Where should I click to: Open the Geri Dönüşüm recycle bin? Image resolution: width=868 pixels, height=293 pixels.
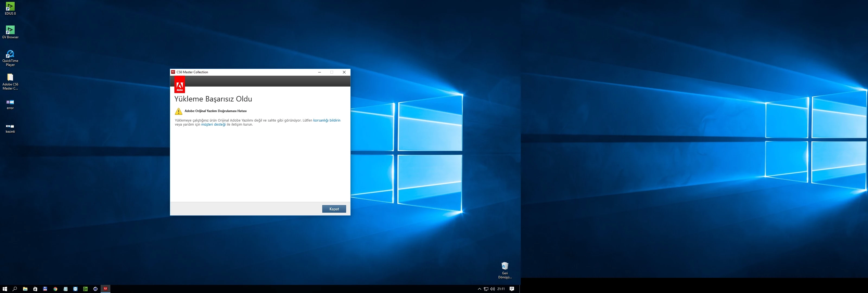(x=505, y=270)
